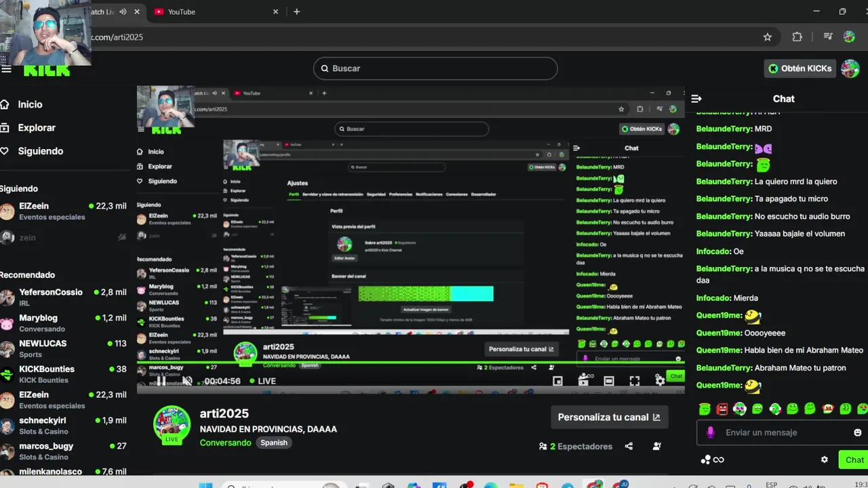The height and width of the screenshot is (488, 868).
Task: Open the video player settings gear
Action: (660, 381)
